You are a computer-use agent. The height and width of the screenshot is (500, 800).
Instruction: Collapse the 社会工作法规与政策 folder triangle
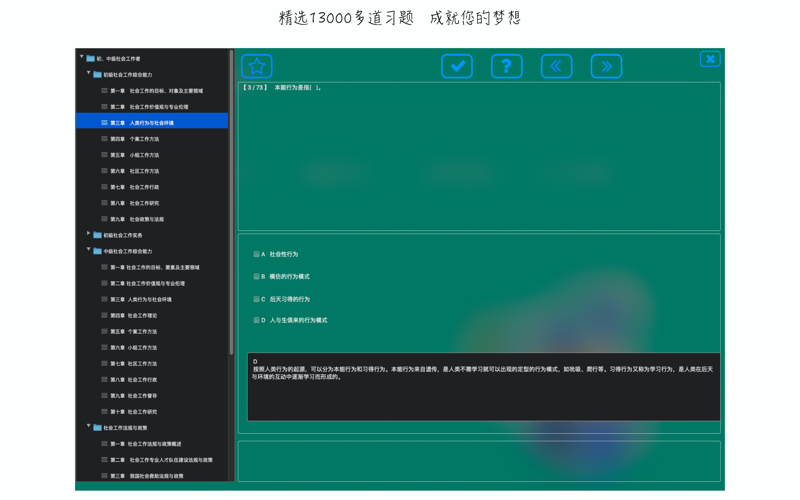point(88,426)
